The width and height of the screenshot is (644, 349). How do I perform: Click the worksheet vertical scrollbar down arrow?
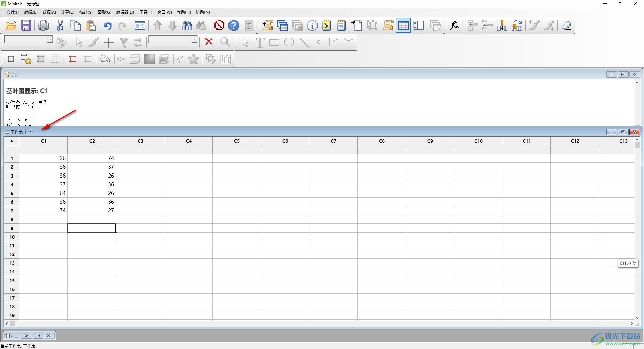[637, 318]
